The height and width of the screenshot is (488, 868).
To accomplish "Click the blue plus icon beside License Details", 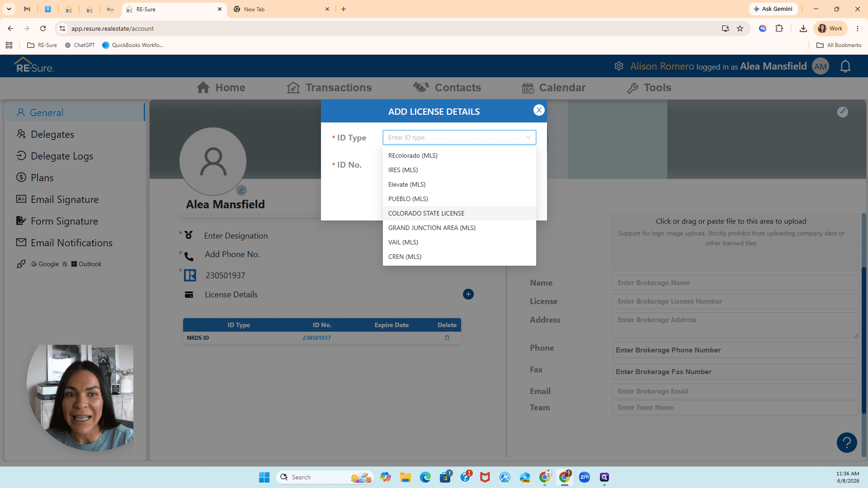I will click(468, 294).
